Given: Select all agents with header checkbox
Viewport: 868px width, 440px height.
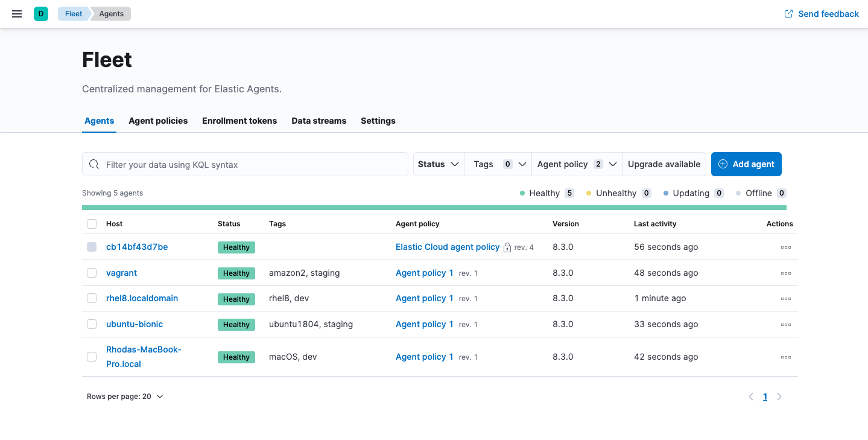Looking at the screenshot, I should pos(92,224).
